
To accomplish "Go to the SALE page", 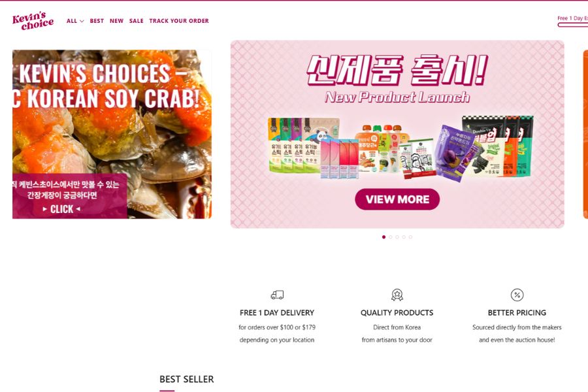I will click(136, 21).
